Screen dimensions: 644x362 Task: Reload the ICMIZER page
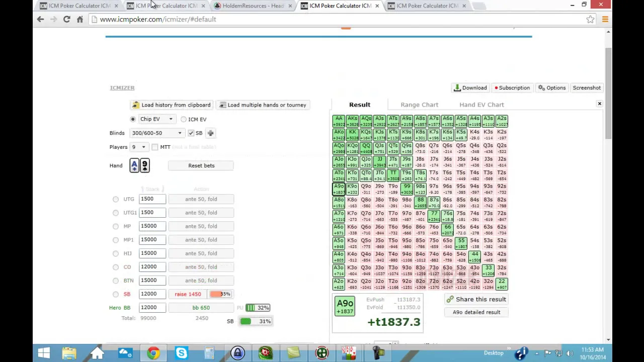click(x=66, y=19)
